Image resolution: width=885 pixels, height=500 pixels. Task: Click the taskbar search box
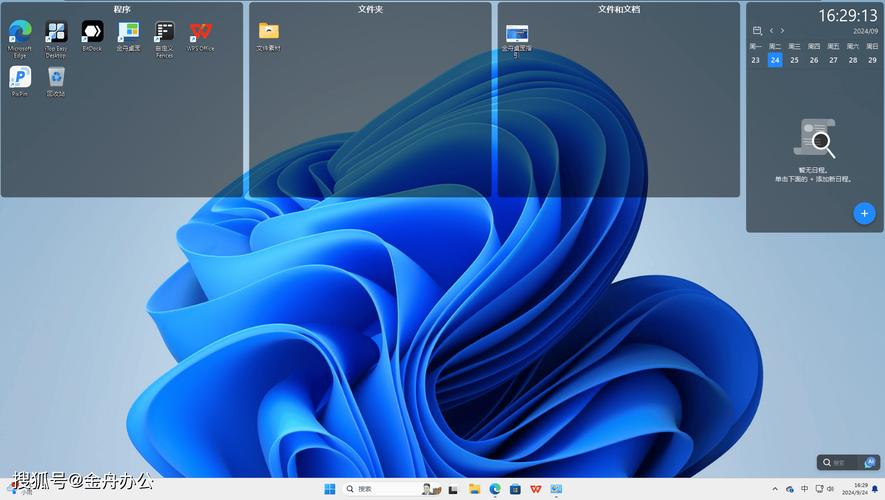pos(378,489)
